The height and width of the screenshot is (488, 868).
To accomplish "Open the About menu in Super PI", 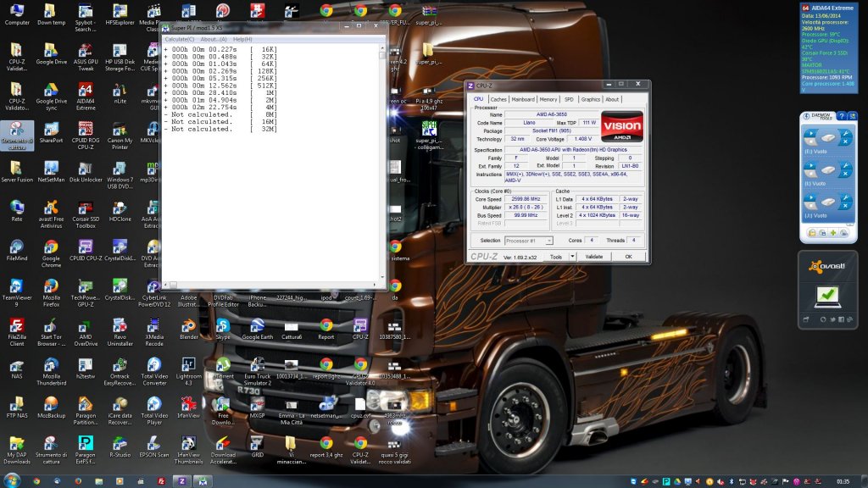I will pos(214,39).
